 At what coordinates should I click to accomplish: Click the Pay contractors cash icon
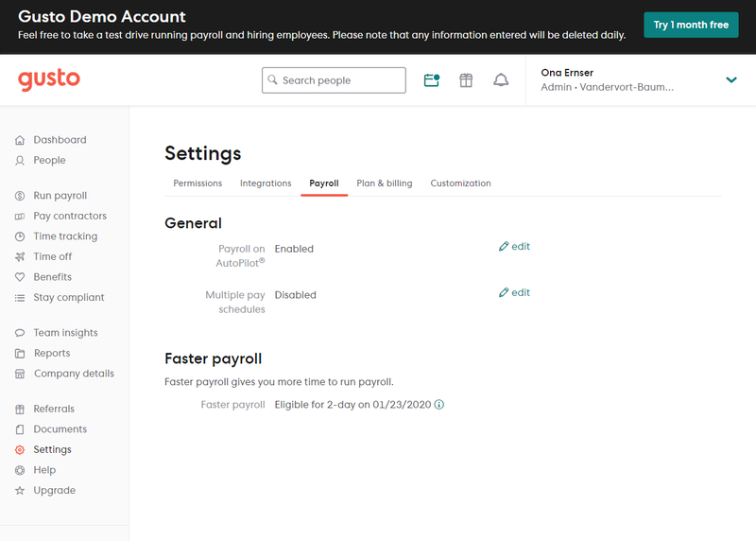[20, 217]
